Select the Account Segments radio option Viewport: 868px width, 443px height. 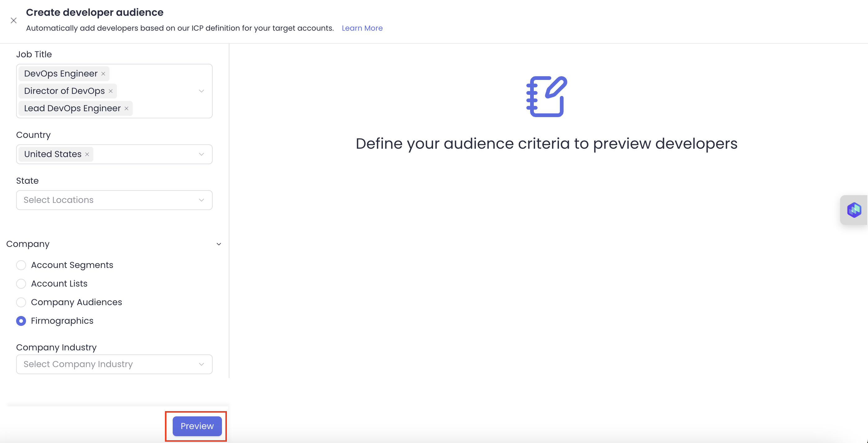[x=21, y=265]
